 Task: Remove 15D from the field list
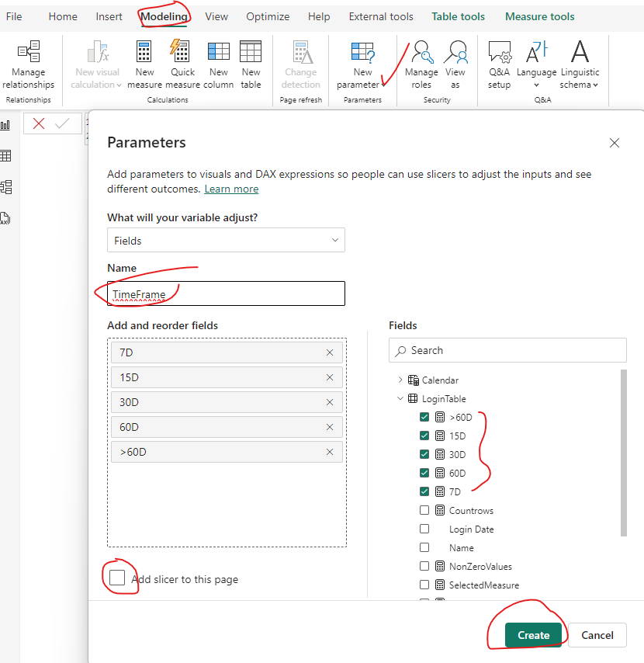pos(330,377)
